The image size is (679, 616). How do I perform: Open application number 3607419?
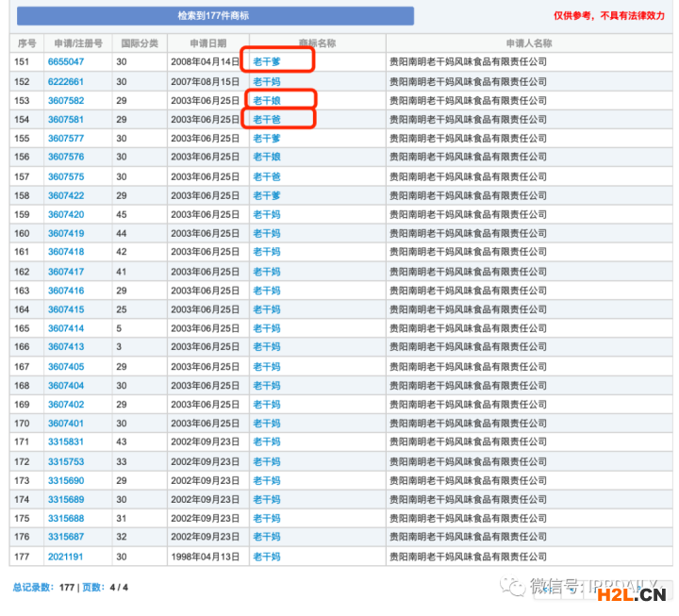[66, 234]
